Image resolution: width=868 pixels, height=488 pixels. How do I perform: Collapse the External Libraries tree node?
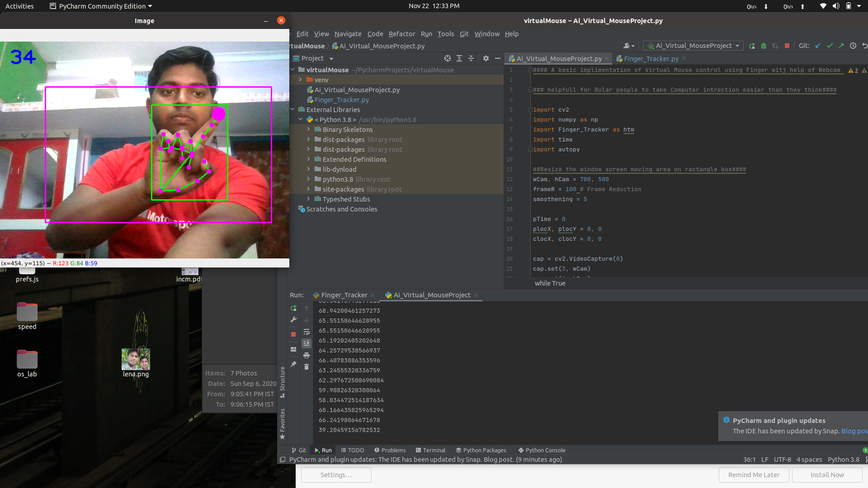(293, 109)
